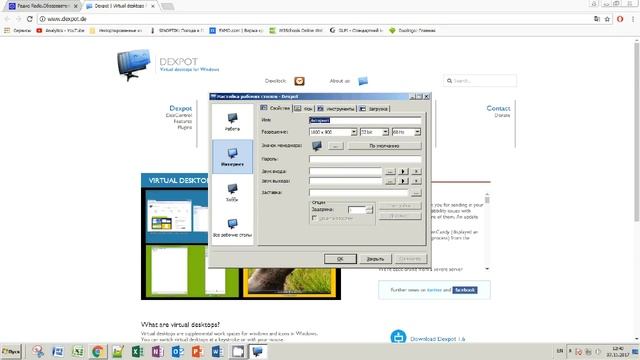
Task: Click the Download Dexpot 1.6 link
Action: pyautogui.click(x=437, y=339)
